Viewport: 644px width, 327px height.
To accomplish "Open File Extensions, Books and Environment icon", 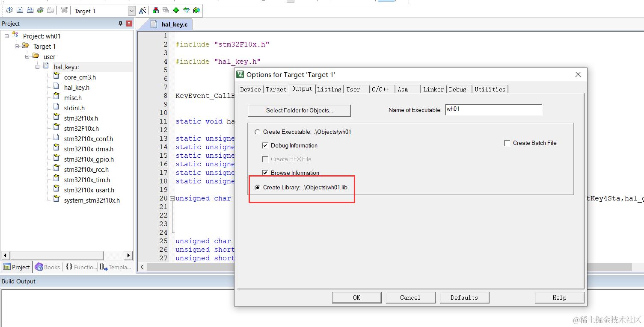I will coord(155,11).
